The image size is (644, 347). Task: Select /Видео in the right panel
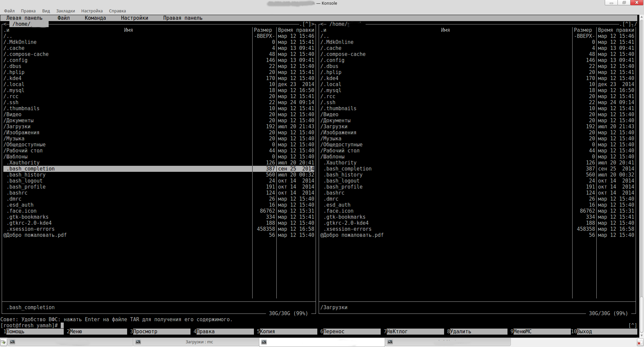point(477,115)
